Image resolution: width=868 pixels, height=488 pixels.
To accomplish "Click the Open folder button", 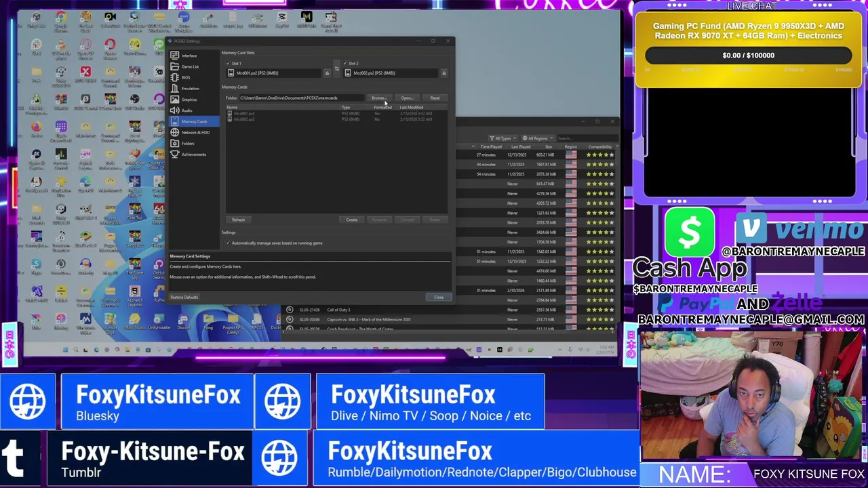I will pos(406,98).
